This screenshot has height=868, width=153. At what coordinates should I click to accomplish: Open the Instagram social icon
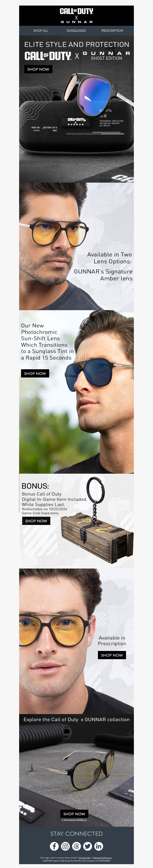pyautogui.click(x=65, y=846)
